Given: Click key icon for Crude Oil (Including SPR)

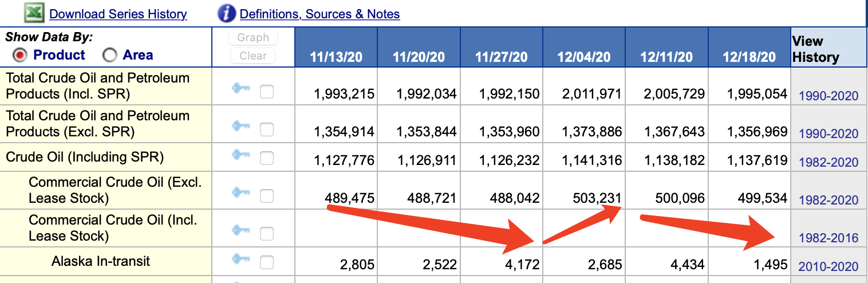Looking at the screenshot, I should coord(240,155).
